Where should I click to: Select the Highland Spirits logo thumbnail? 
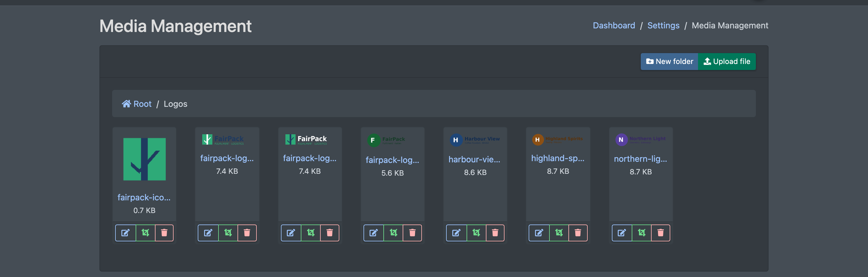click(557, 139)
